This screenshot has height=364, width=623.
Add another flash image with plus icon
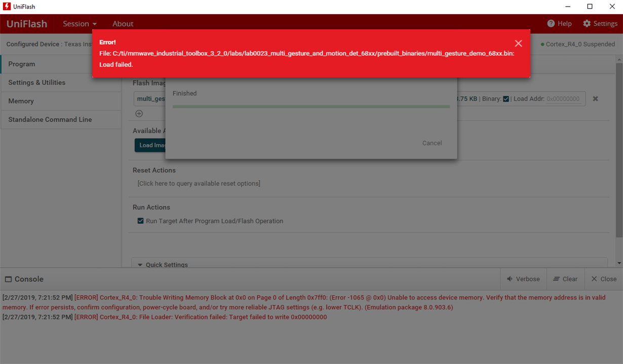coord(139,113)
